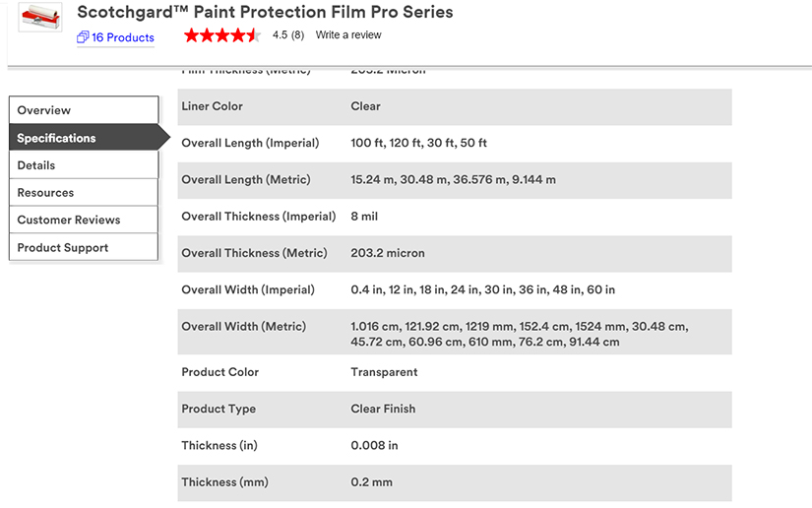
Task: Click the stacked pages icon beside 16 Products
Action: (83, 37)
